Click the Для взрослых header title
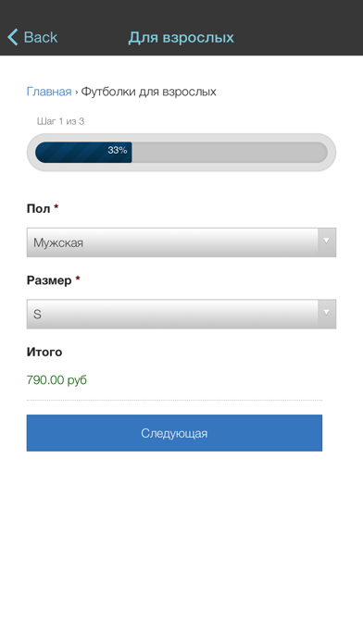The height and width of the screenshot is (644, 363). [x=181, y=37]
